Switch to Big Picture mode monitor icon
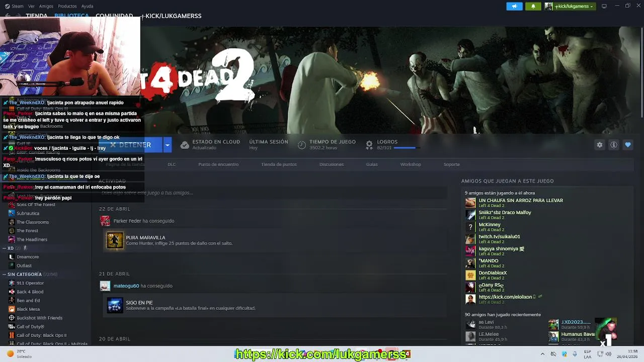Viewport: 644px width, 362px height. click(604, 6)
